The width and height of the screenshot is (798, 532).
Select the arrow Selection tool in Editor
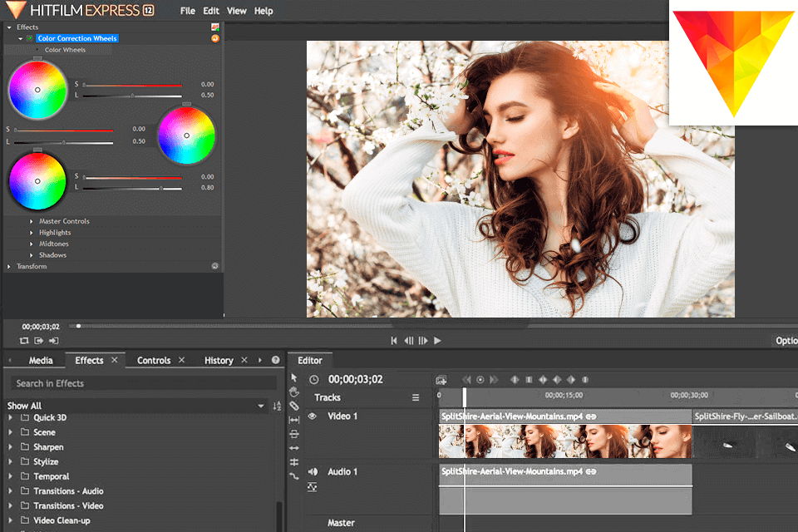293,377
